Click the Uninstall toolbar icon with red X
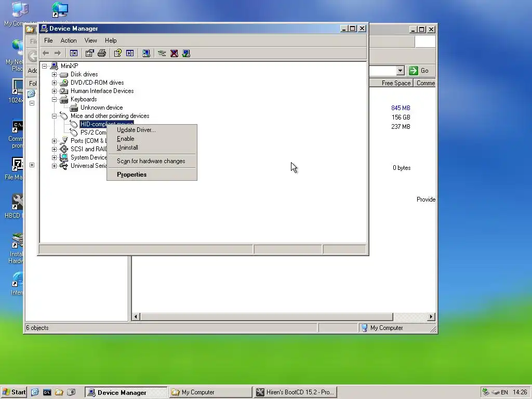 coord(174,54)
